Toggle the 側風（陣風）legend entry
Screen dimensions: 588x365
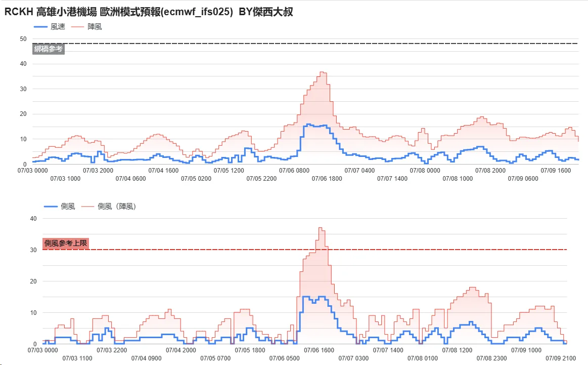(x=108, y=206)
